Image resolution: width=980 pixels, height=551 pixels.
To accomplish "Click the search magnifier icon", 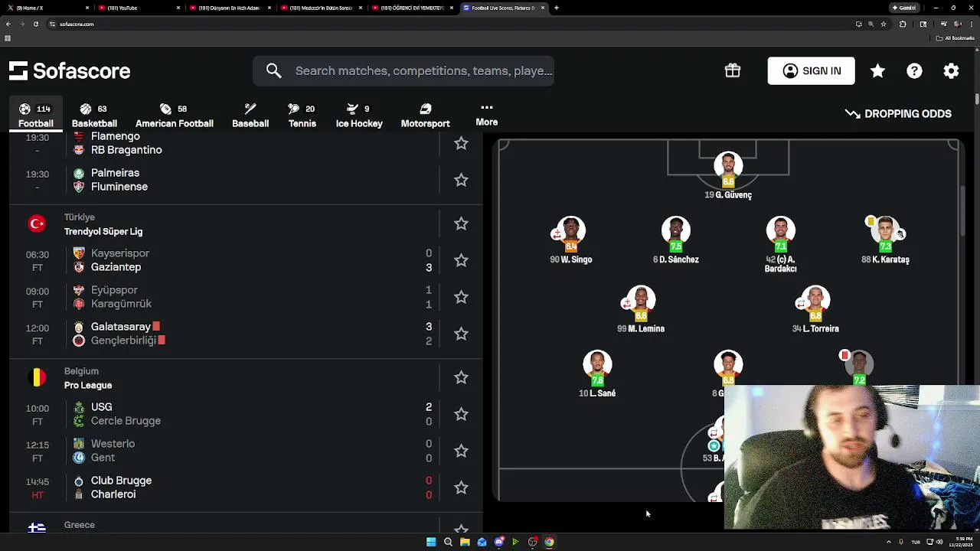I will click(274, 70).
